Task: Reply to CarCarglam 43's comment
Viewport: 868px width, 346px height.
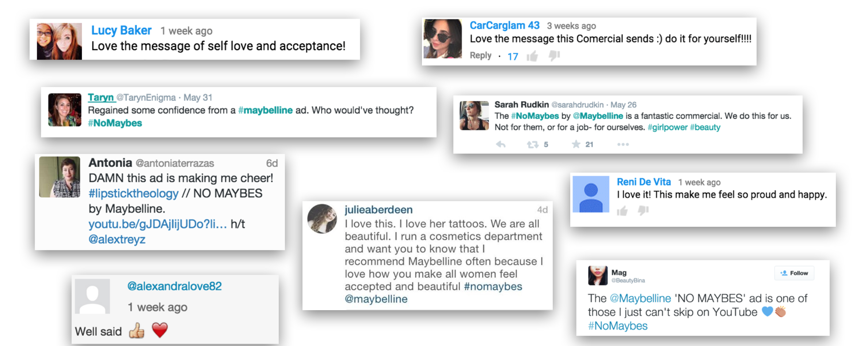Action: [480, 56]
